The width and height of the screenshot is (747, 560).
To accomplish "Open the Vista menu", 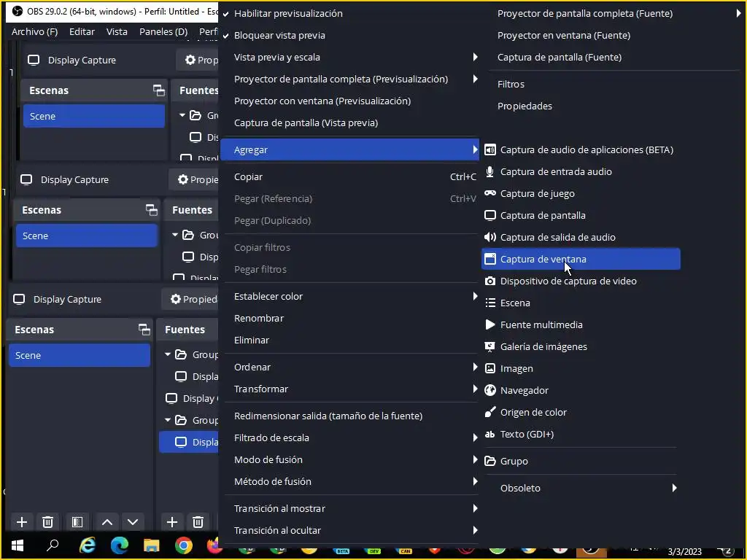I will (117, 31).
